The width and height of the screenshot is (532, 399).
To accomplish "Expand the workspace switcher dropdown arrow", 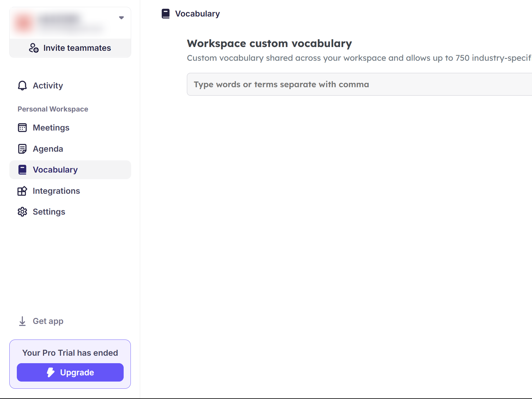I will 121,18.
